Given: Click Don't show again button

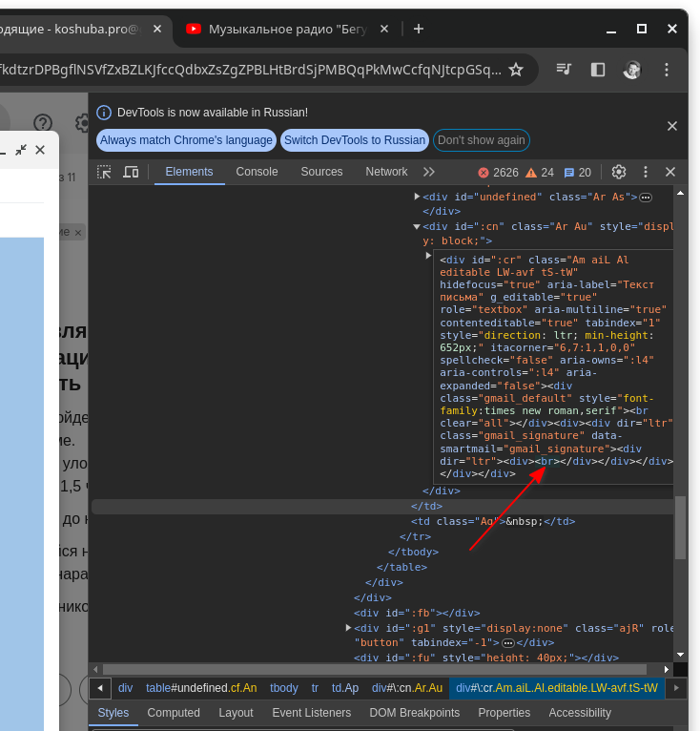Looking at the screenshot, I should 482,140.
